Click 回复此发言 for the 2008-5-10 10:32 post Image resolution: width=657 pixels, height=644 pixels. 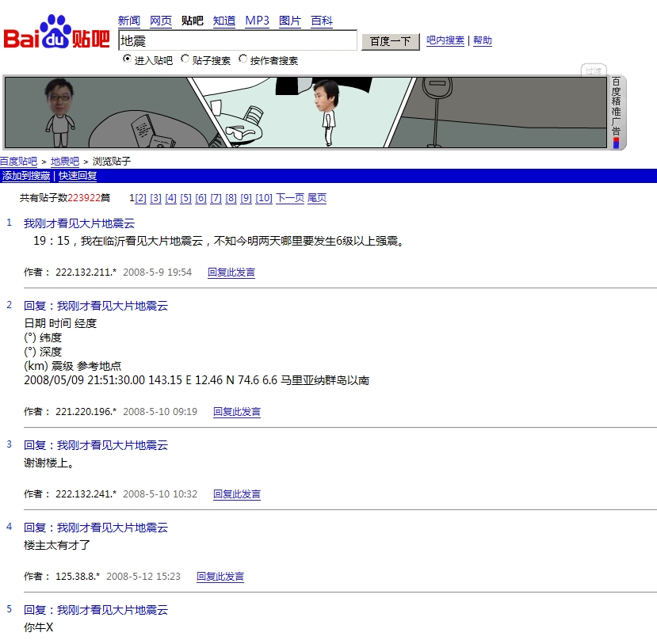237,494
